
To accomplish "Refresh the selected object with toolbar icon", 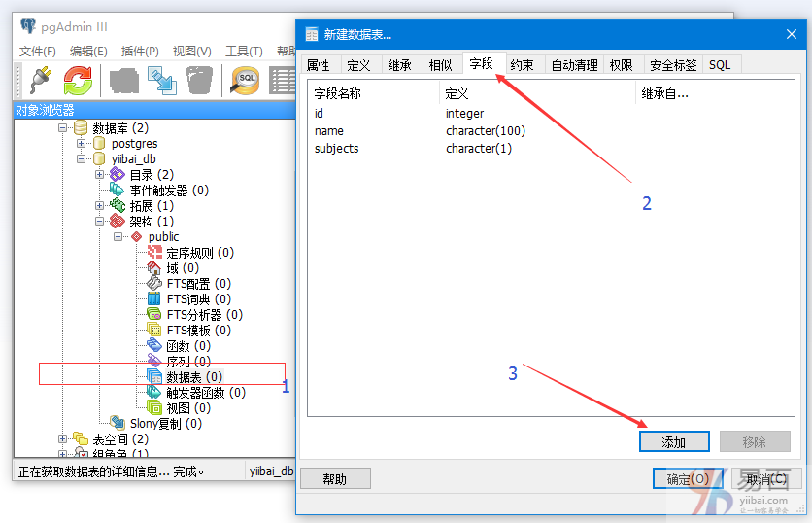I will (x=78, y=80).
